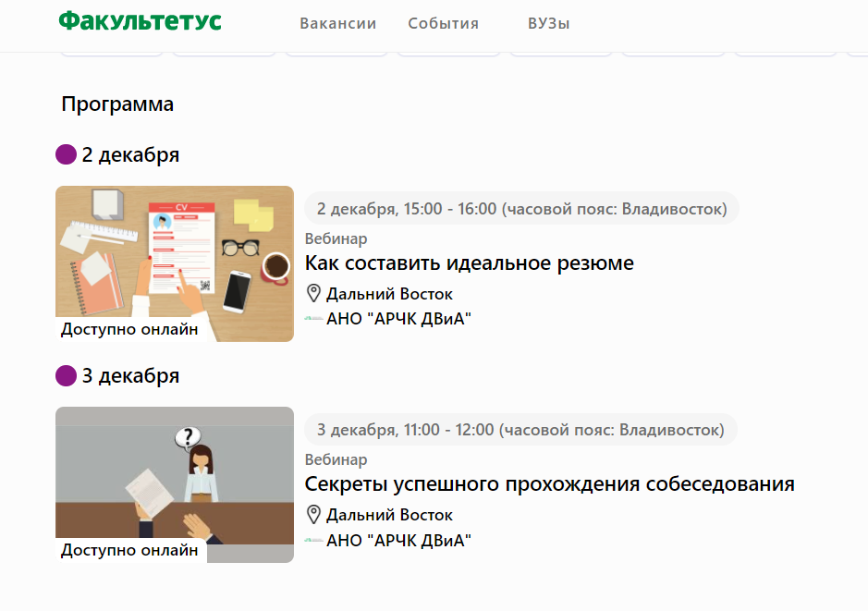This screenshot has height=611, width=868.
Task: Open 'Как составить идеальное резюме' webinar
Action: point(469,263)
